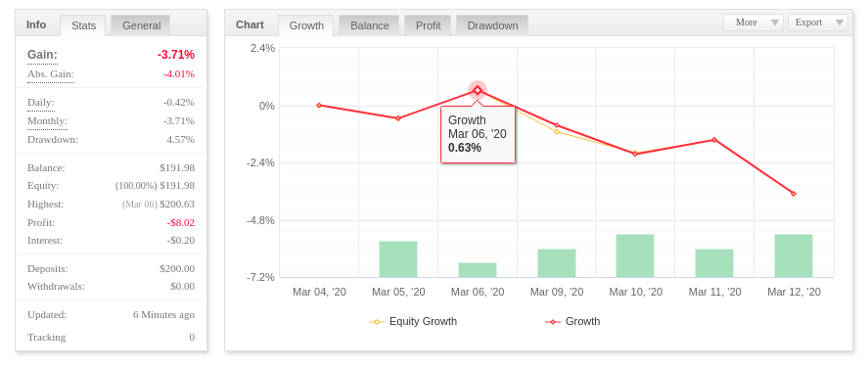Switch to the Balance chart tab
This screenshot has width=868, height=368.
369,25
